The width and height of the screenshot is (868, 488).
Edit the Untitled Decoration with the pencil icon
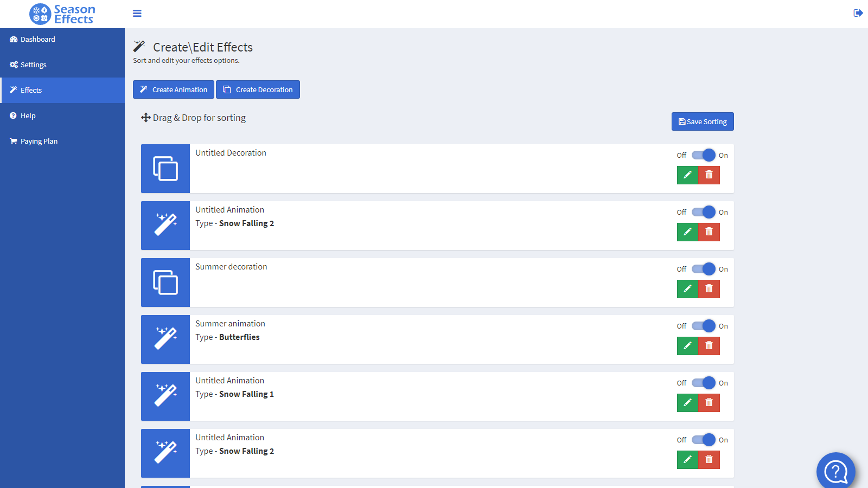click(687, 175)
